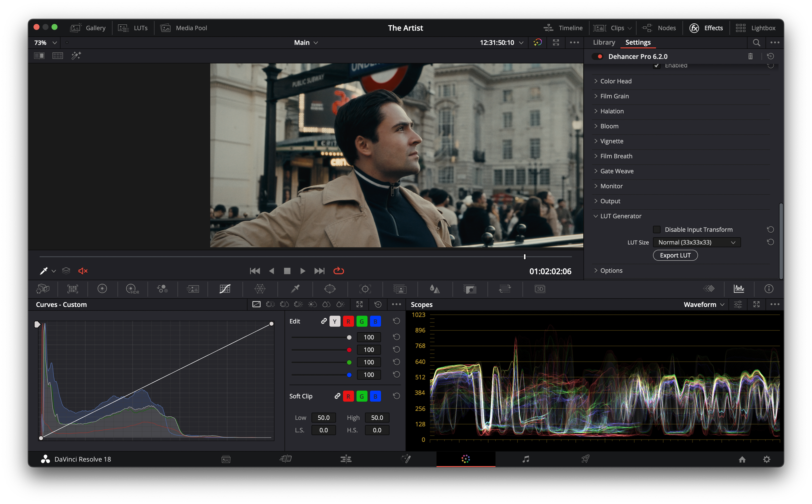Viewport: 812px width, 504px height.
Task: Open the HDR color wheels palette
Action: tap(132, 289)
